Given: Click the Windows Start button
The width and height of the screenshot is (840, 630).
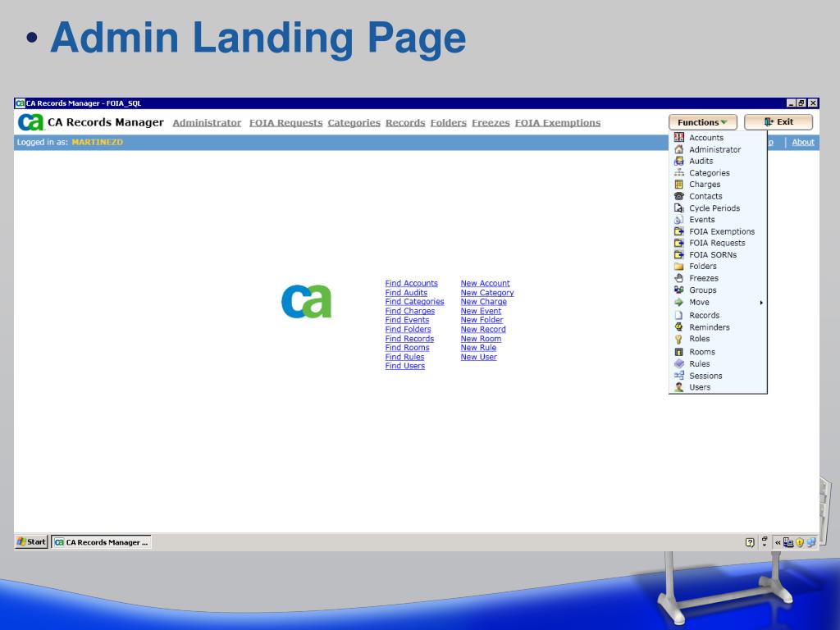Looking at the screenshot, I should pos(32,541).
